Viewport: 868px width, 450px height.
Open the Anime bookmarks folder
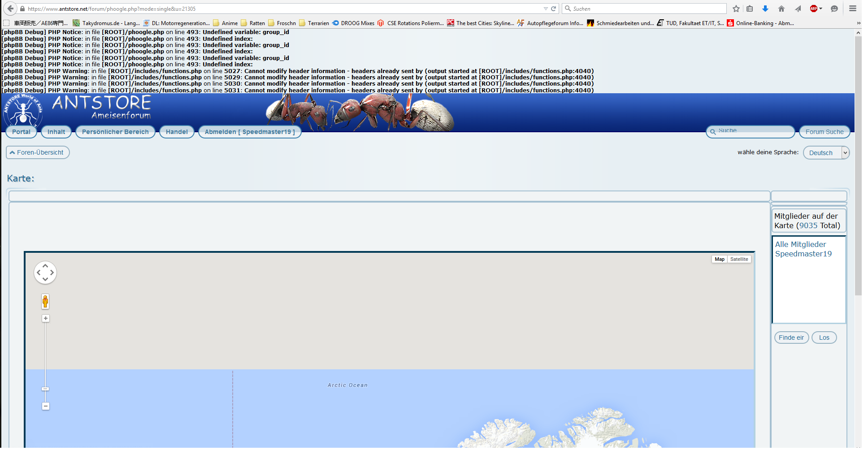(x=226, y=23)
